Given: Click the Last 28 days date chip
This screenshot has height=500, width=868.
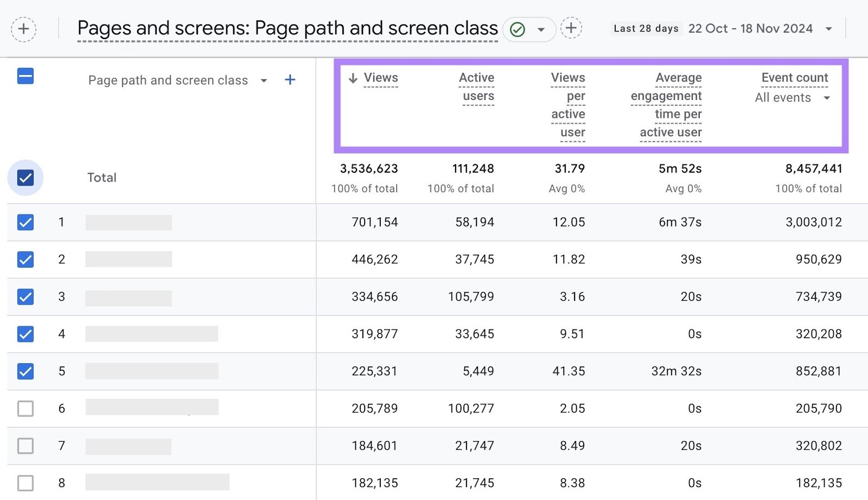Looking at the screenshot, I should [646, 28].
